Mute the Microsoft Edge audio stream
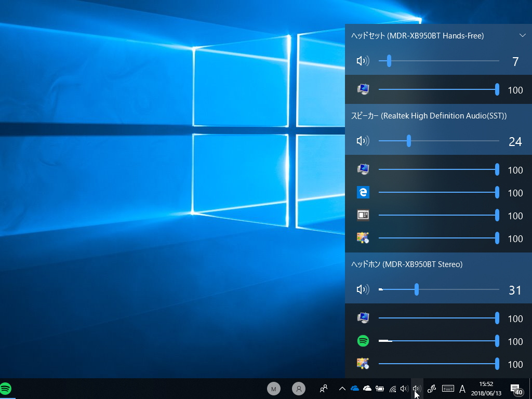Screen dimensions: 532x399 tap(363, 192)
